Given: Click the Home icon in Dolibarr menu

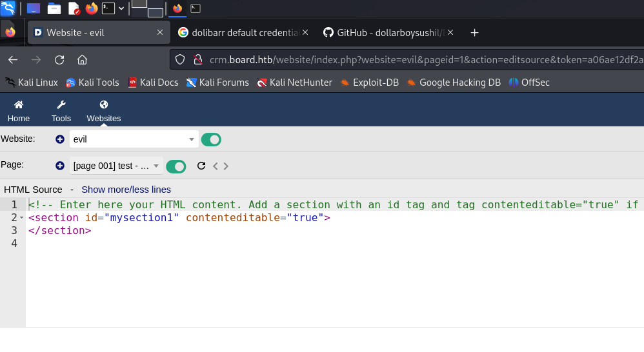Looking at the screenshot, I should pos(19,105).
